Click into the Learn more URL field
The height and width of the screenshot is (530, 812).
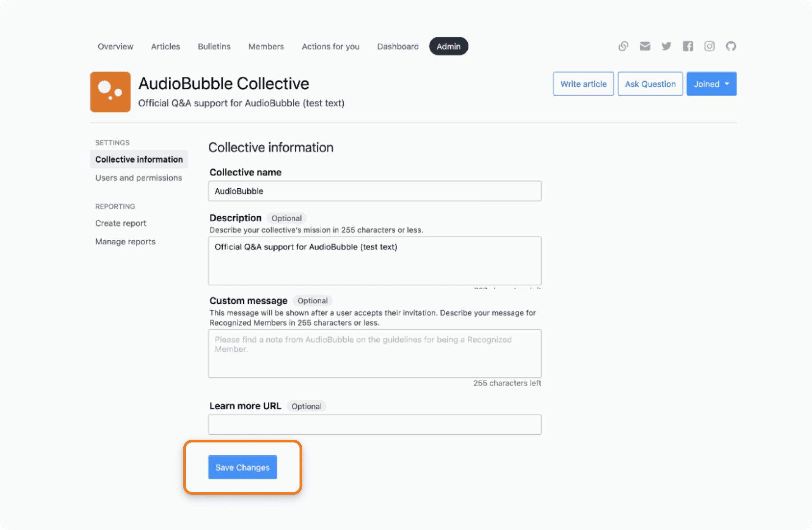click(375, 425)
